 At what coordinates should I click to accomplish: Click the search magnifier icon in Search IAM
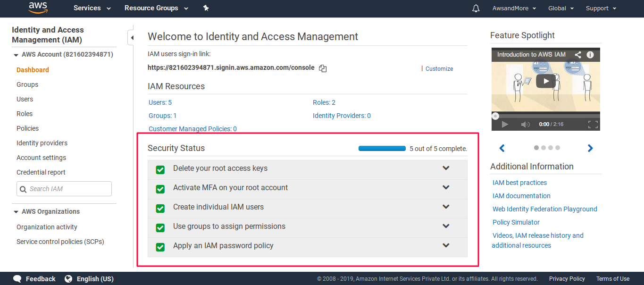click(x=23, y=189)
